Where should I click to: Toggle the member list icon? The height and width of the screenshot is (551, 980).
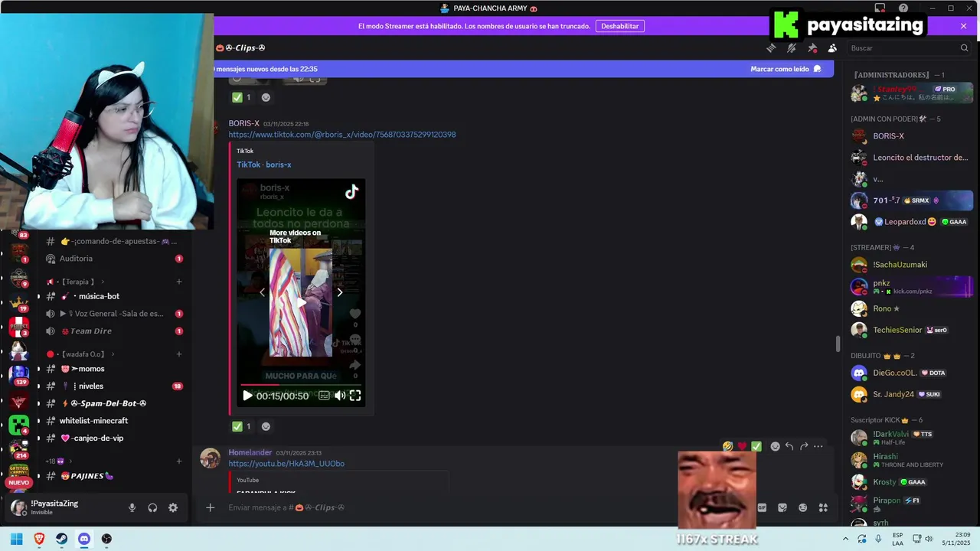click(x=833, y=48)
